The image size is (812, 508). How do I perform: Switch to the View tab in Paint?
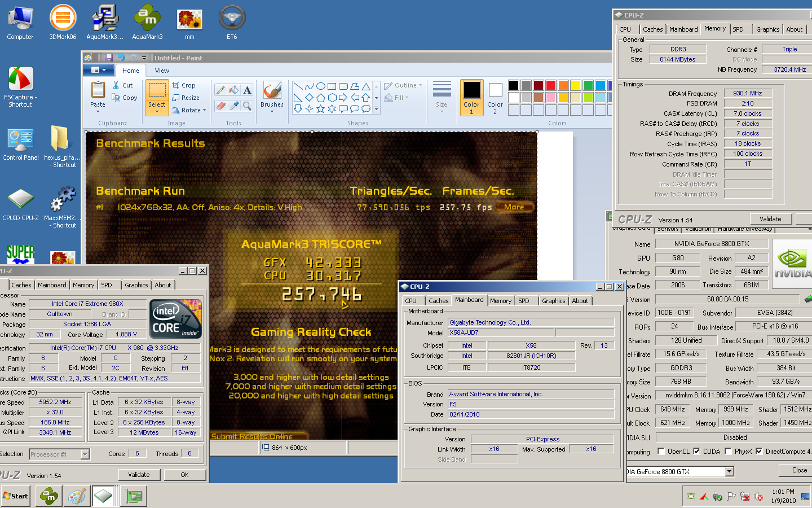[x=162, y=71]
